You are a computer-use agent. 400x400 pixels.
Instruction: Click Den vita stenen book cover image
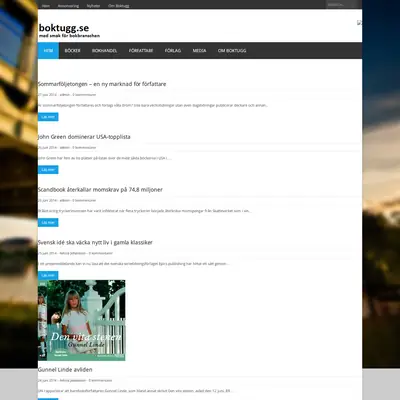(x=82, y=320)
